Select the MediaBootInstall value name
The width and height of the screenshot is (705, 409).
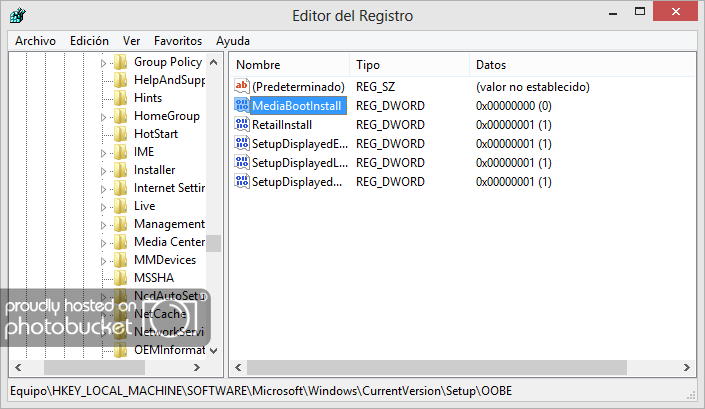coord(297,106)
